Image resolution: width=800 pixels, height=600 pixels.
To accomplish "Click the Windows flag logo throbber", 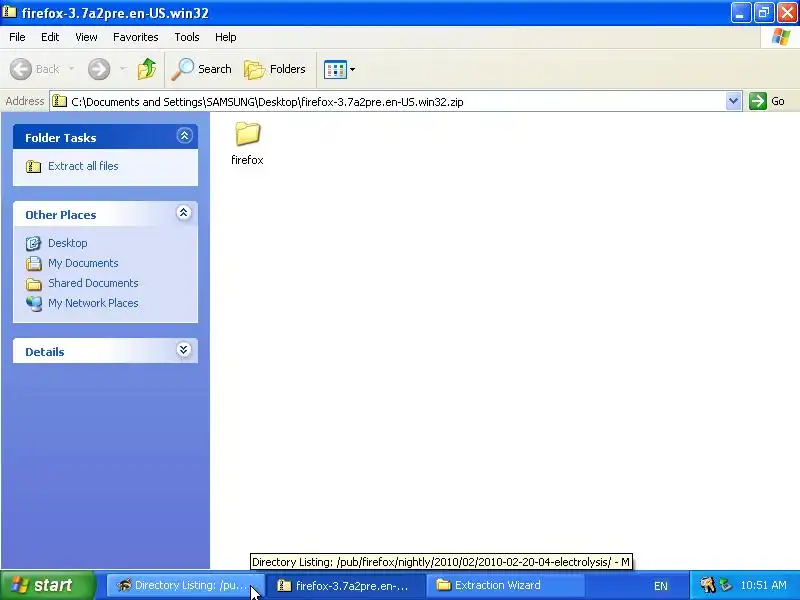I will (781, 37).
